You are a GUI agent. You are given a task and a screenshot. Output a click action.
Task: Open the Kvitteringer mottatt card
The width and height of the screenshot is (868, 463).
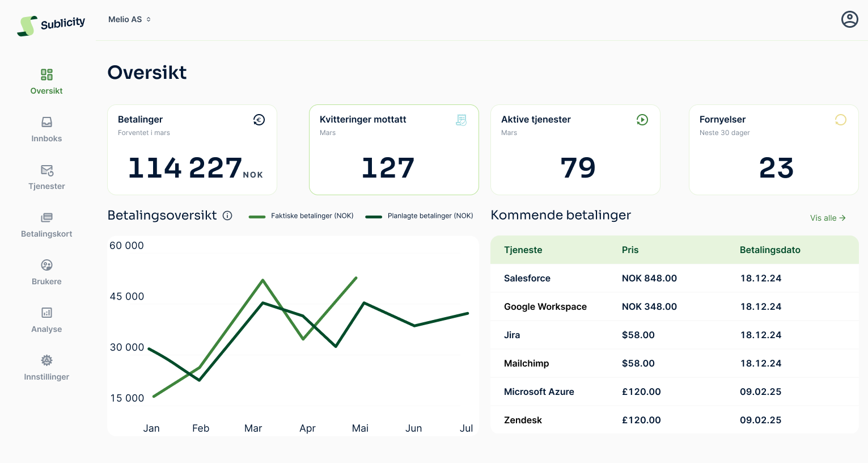393,150
